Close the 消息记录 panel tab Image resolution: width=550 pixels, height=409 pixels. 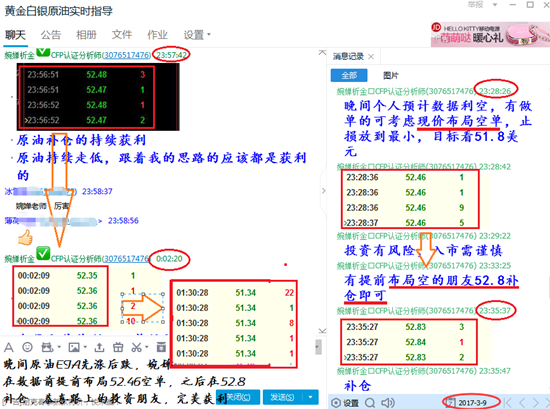pyautogui.click(x=371, y=56)
